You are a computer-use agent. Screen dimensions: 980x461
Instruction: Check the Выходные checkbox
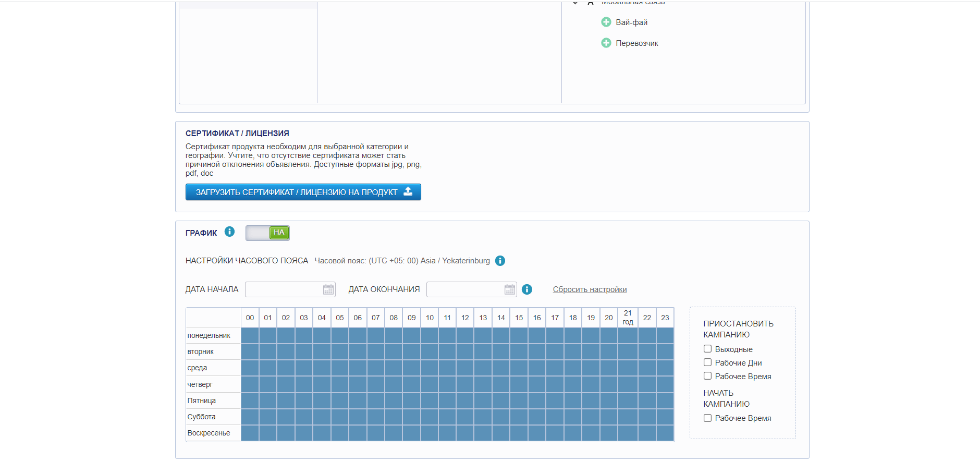[x=707, y=349]
